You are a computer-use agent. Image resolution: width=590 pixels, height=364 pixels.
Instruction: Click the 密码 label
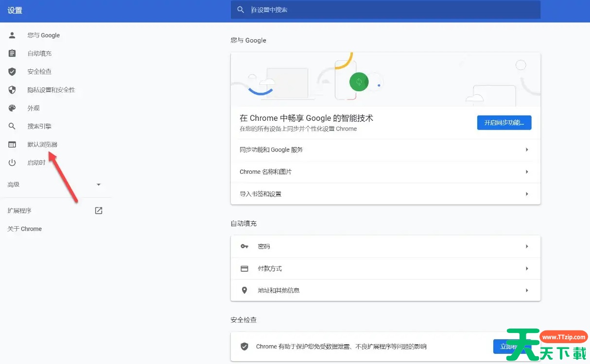[264, 247]
